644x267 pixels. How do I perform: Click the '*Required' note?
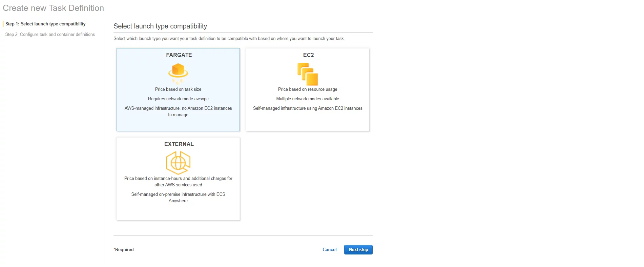click(x=124, y=250)
